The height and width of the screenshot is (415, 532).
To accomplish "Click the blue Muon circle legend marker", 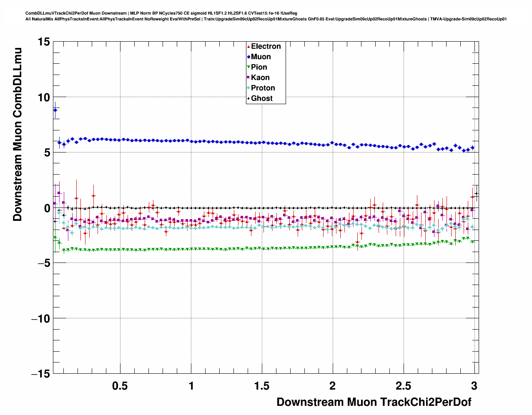I will point(249,57).
